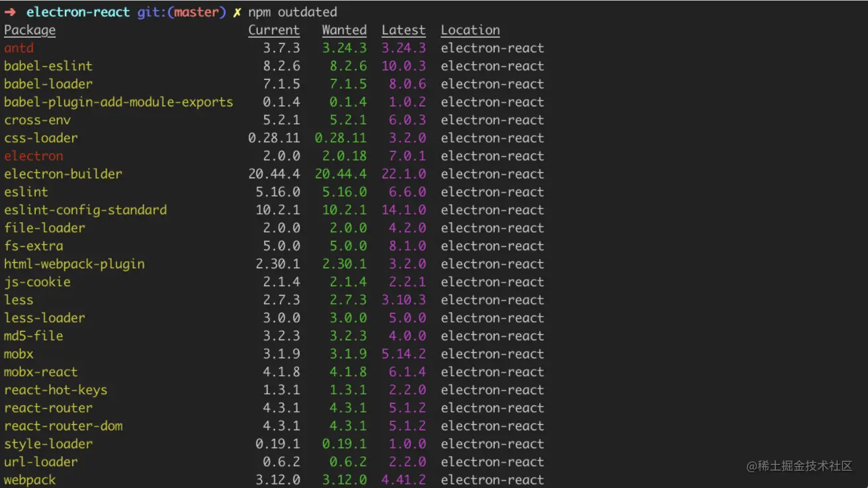The height and width of the screenshot is (488, 868).
Task: Click the eslint-config-standard package name
Action: [x=85, y=210]
